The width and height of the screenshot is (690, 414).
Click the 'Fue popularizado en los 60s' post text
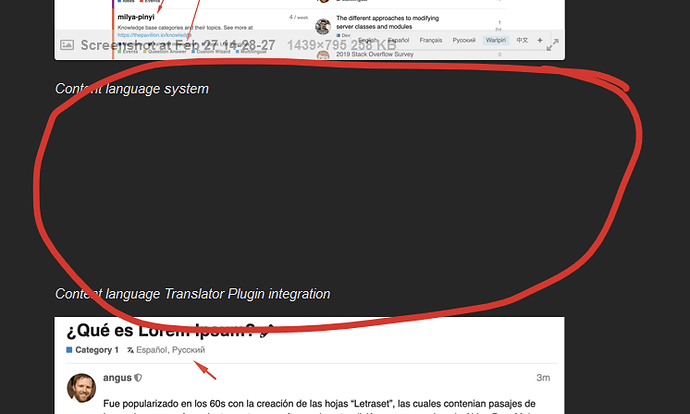pyautogui.click(x=319, y=403)
